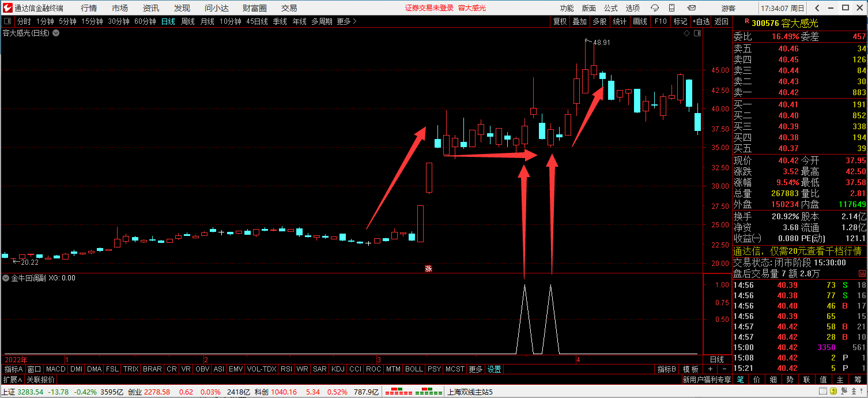Screen dimensions: 868x398
Task: Open the 行情 menu
Action: 89,8
